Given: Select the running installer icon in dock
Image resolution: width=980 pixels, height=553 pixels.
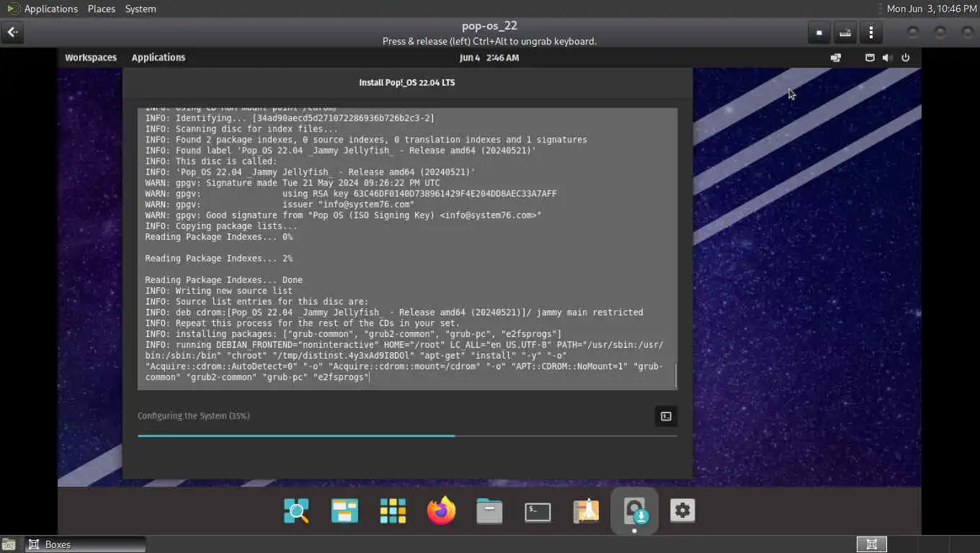Looking at the screenshot, I should coord(634,511).
